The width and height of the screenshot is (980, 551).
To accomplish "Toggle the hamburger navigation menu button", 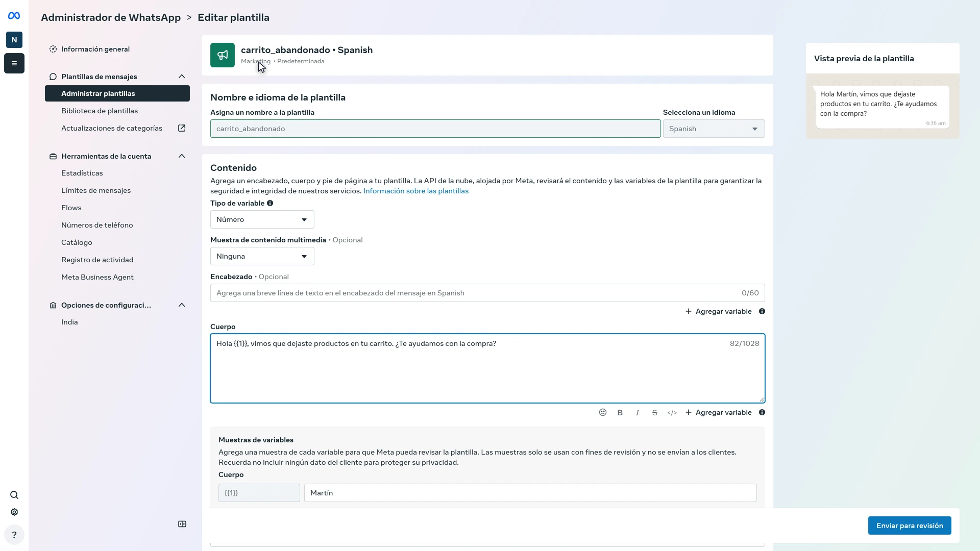I will 14,63.
